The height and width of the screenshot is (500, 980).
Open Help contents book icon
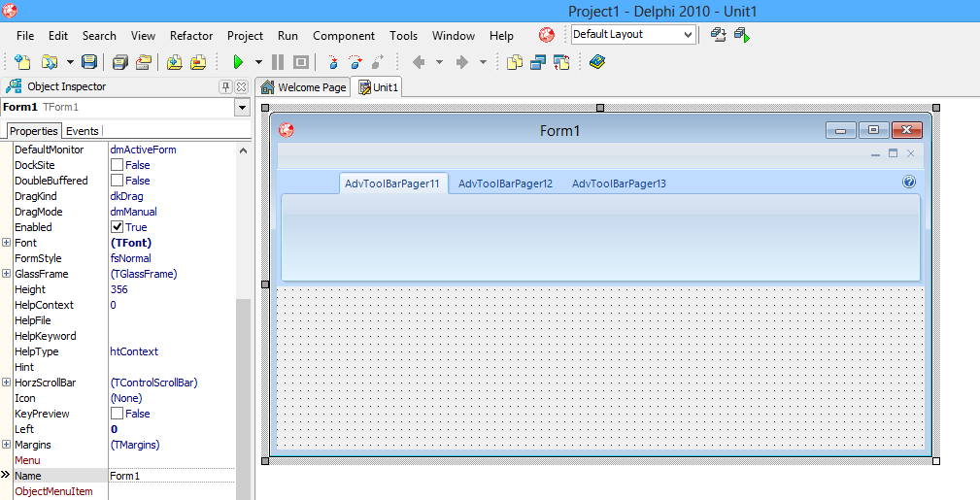point(597,62)
